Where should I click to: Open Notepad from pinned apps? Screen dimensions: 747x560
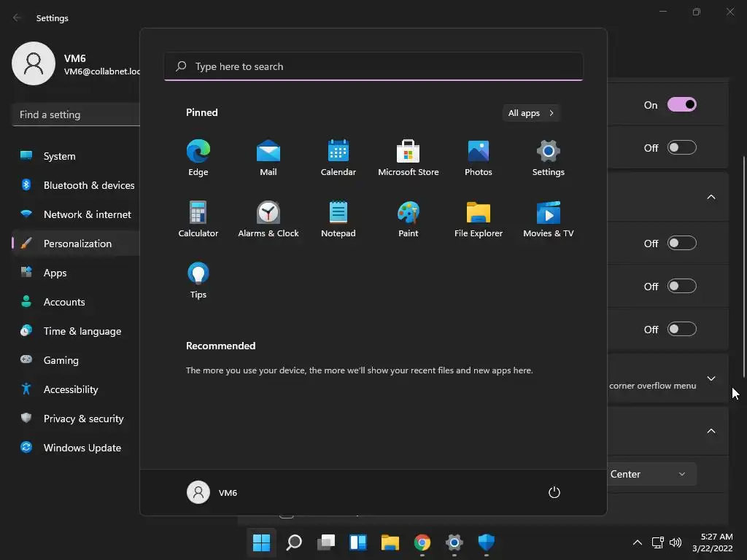click(x=338, y=219)
